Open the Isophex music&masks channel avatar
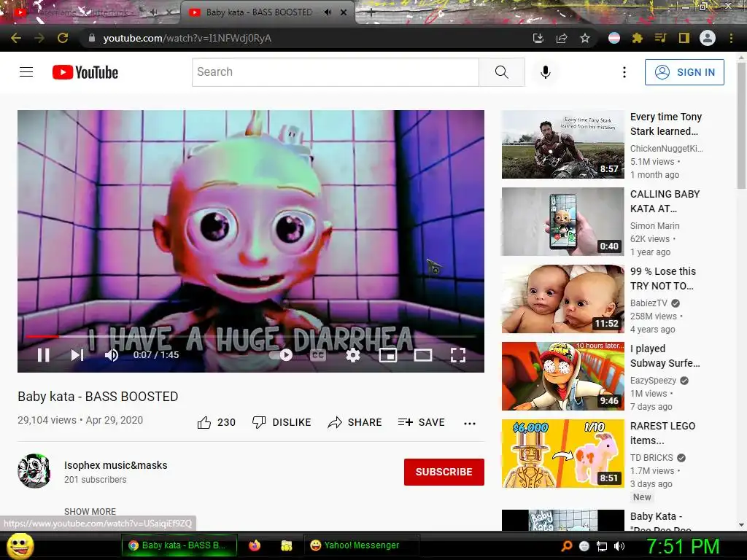The width and height of the screenshot is (747, 560). (x=34, y=471)
